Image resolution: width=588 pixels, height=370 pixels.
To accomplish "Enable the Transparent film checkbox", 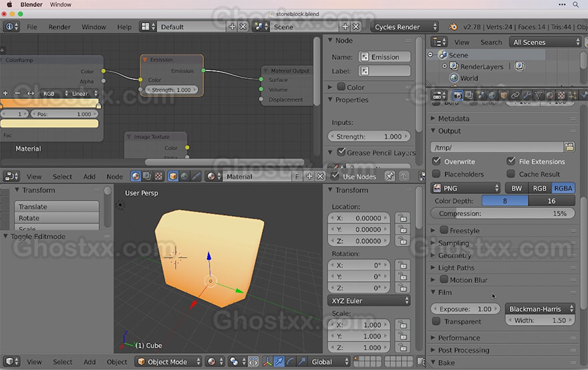I will click(x=436, y=322).
